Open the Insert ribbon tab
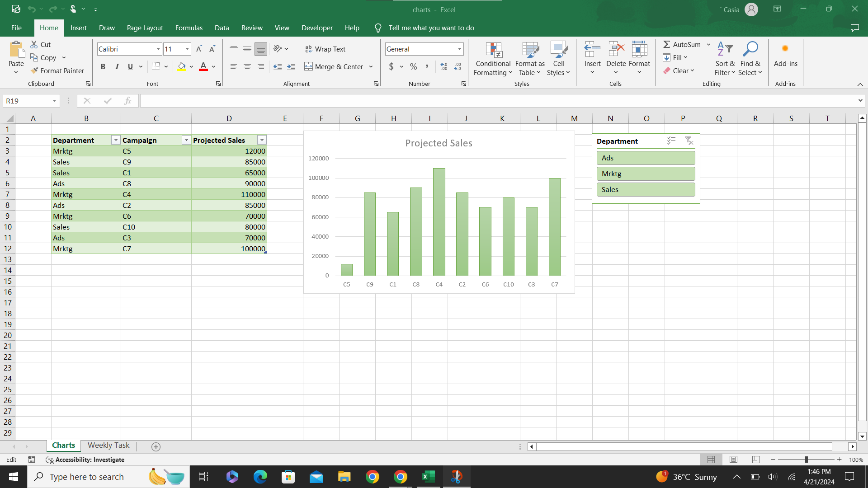The width and height of the screenshot is (868, 488). (x=78, y=28)
